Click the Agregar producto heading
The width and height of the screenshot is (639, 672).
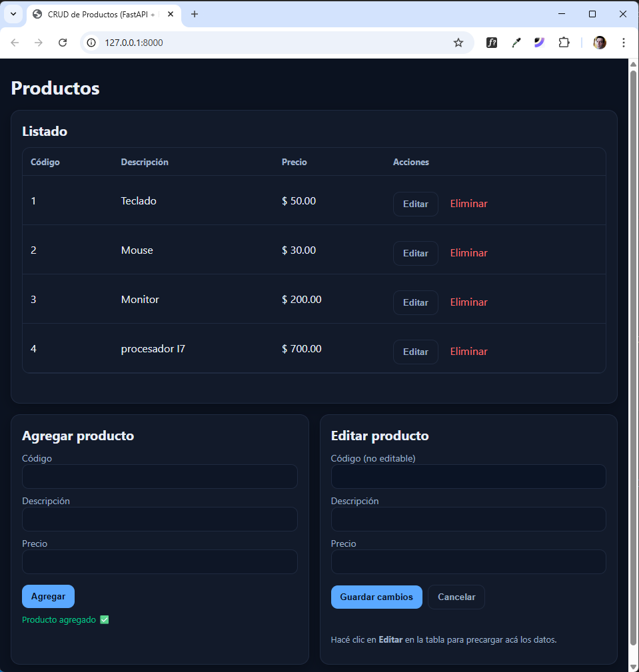click(x=78, y=436)
